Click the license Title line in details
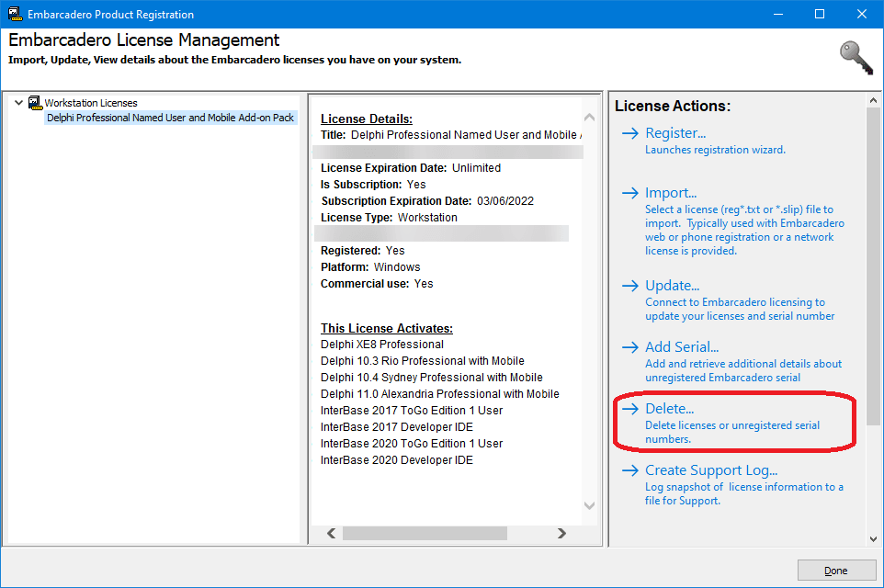Screen dimensions: 884x588 coord(451,135)
